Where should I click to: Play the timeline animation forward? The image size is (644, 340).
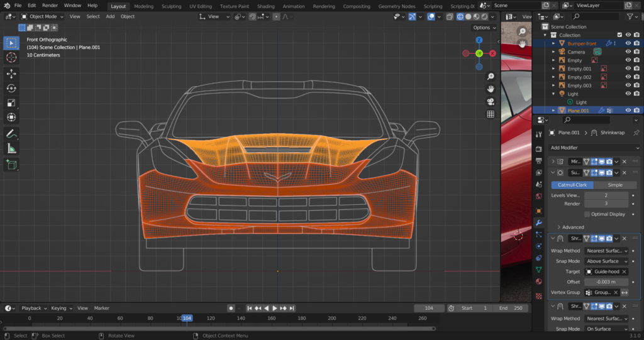pyautogui.click(x=275, y=308)
